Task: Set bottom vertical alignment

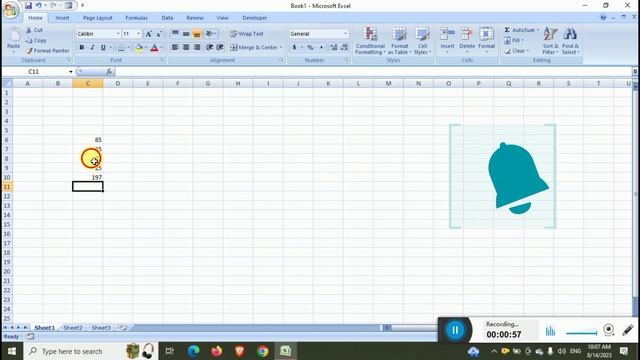Action: [197, 33]
